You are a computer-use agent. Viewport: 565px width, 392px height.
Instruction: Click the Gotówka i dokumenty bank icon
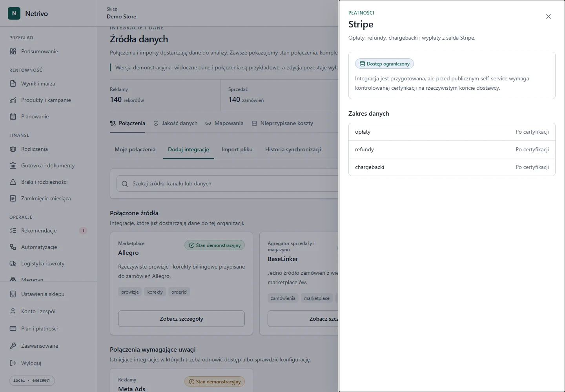13,165
